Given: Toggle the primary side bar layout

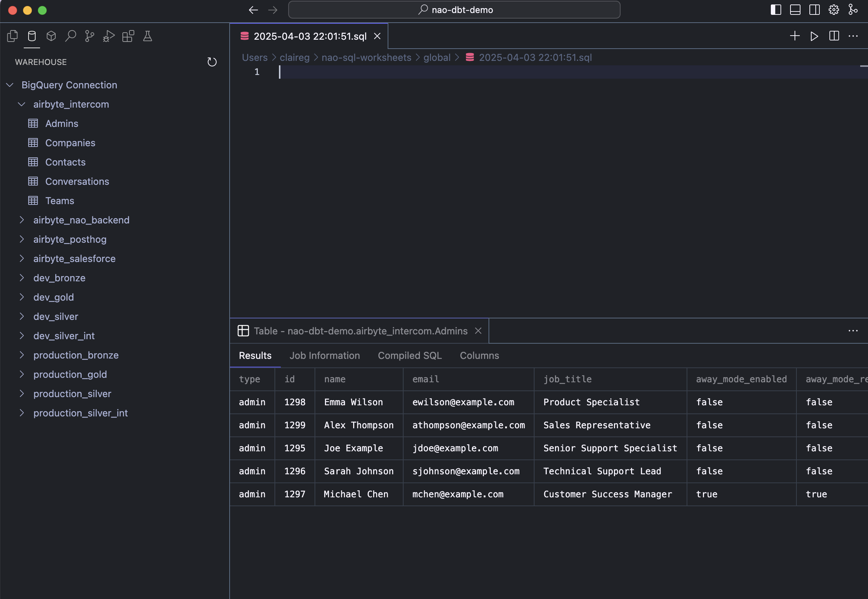Looking at the screenshot, I should [x=776, y=10].
